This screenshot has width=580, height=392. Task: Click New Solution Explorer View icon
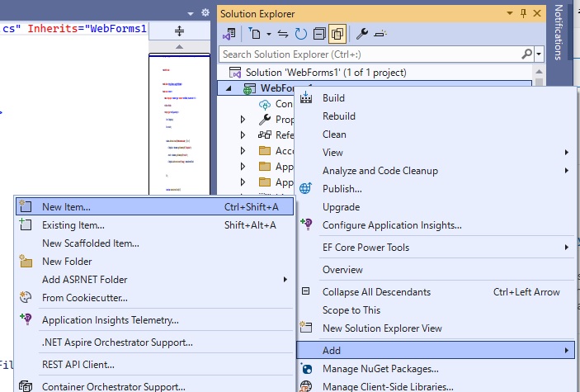(306, 328)
